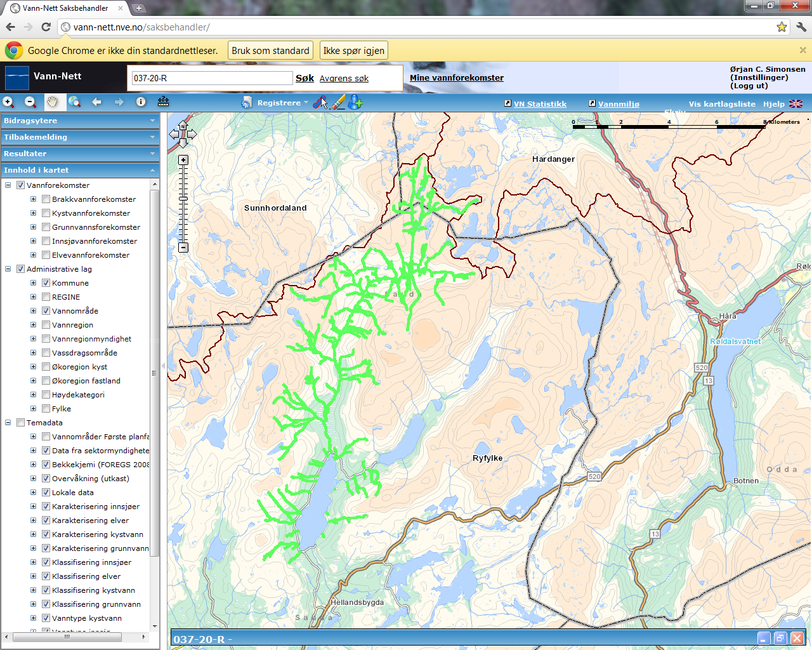The image size is (812, 650).
Task: Pan the map east arrow
Action: click(x=192, y=135)
